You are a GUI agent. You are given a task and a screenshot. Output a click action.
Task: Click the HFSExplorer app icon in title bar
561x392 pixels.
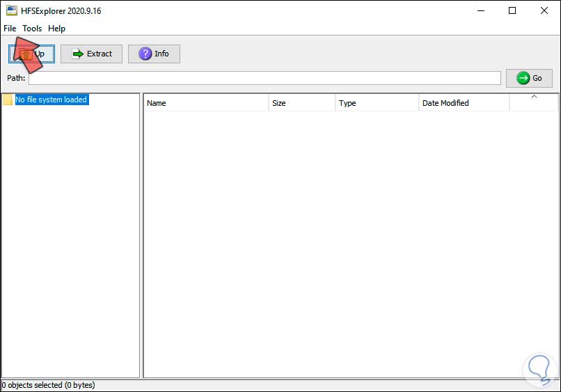(x=11, y=10)
